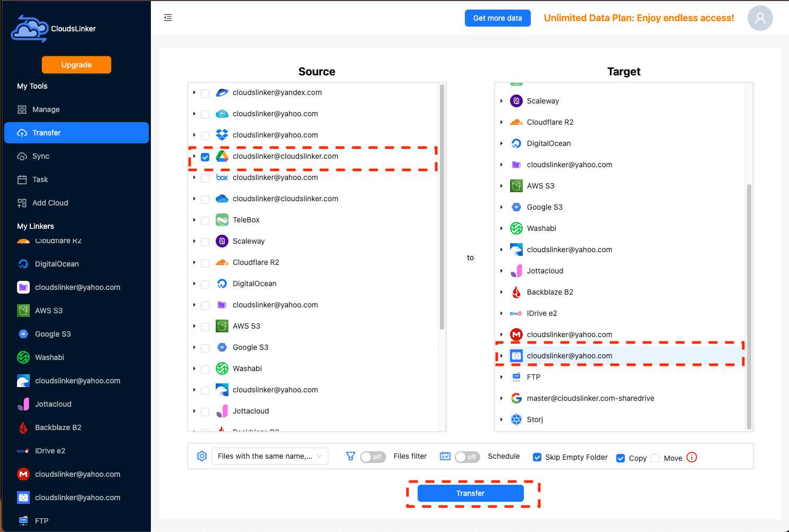Uncheck Skip Empty Folder checkbox
The image size is (789, 532).
click(x=537, y=457)
